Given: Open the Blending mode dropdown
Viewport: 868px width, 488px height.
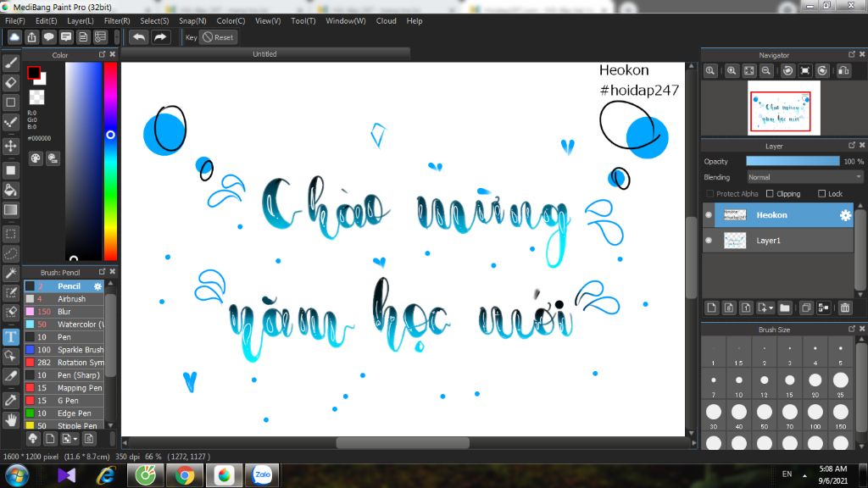Looking at the screenshot, I should pyautogui.click(x=804, y=177).
